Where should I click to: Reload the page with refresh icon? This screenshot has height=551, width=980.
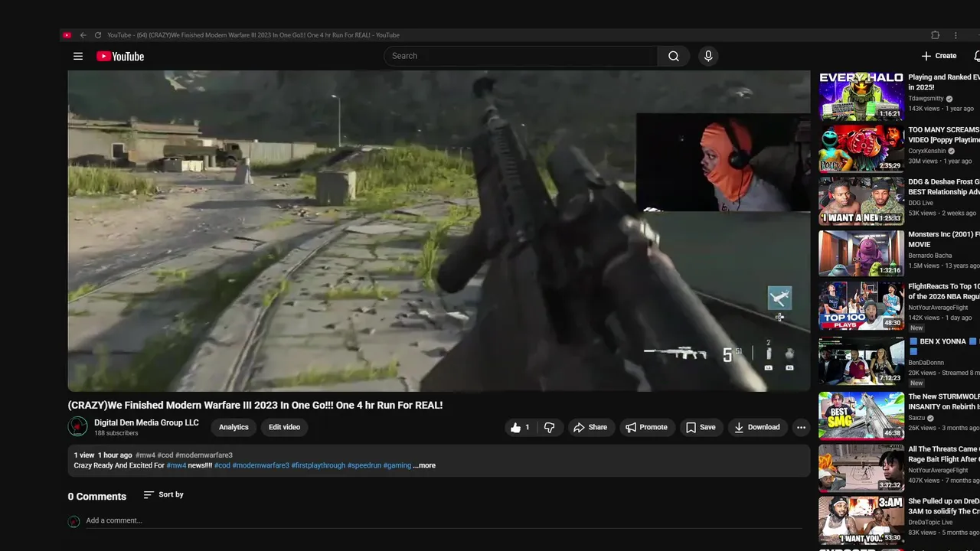tap(98, 35)
